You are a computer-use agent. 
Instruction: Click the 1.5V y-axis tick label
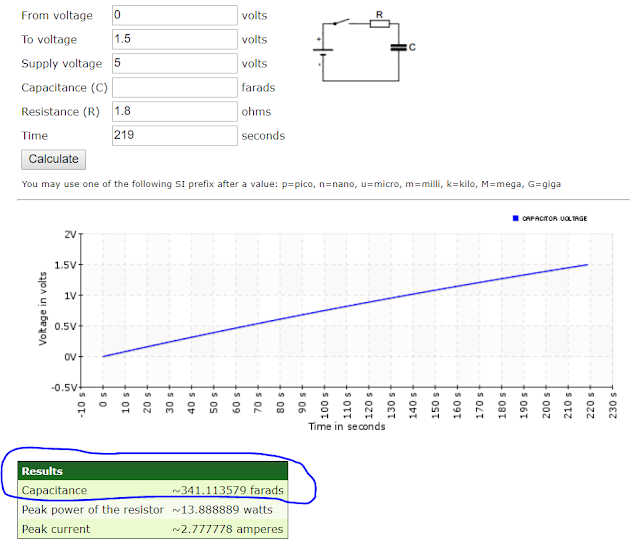click(x=65, y=265)
